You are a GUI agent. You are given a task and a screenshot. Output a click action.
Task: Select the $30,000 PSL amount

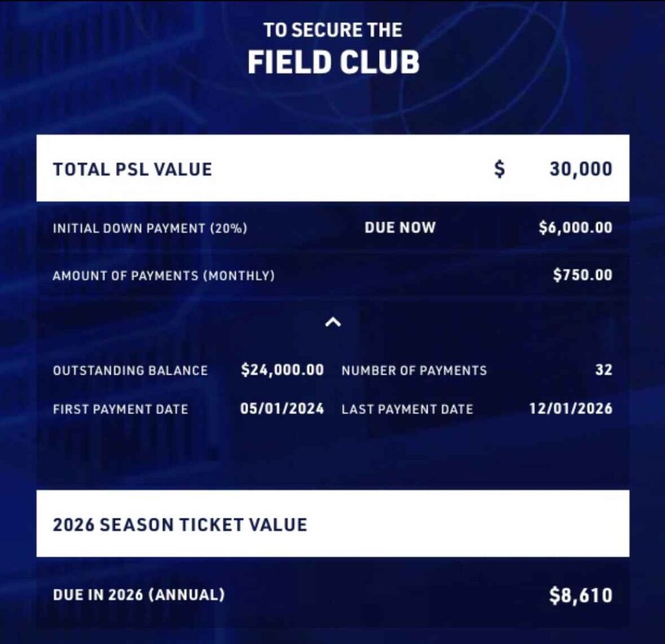(x=581, y=169)
